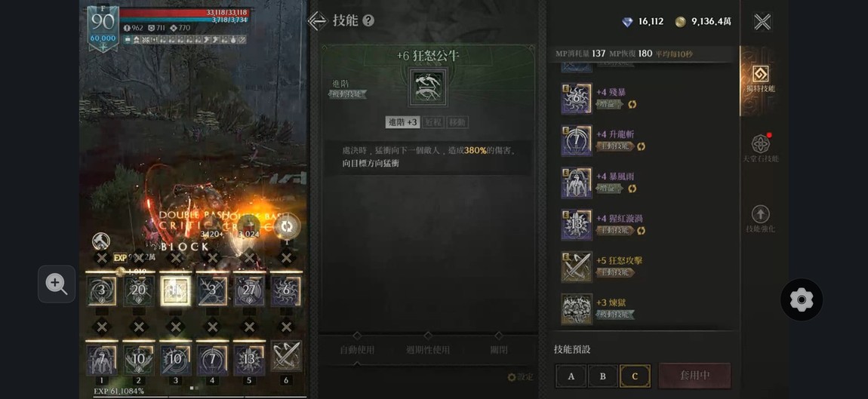Screen dimensions: 868x399
Task: Open the 技能強化 upgrade arrow icon
Action: point(761,214)
